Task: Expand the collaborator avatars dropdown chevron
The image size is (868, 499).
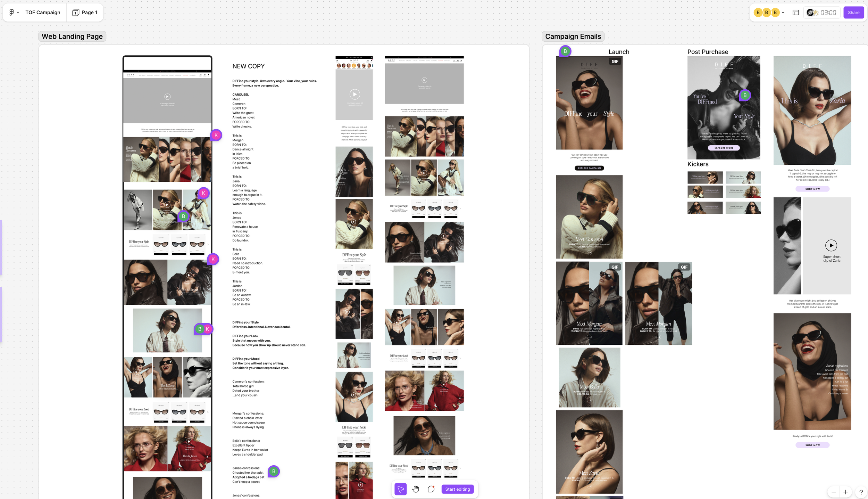Action: click(x=783, y=13)
